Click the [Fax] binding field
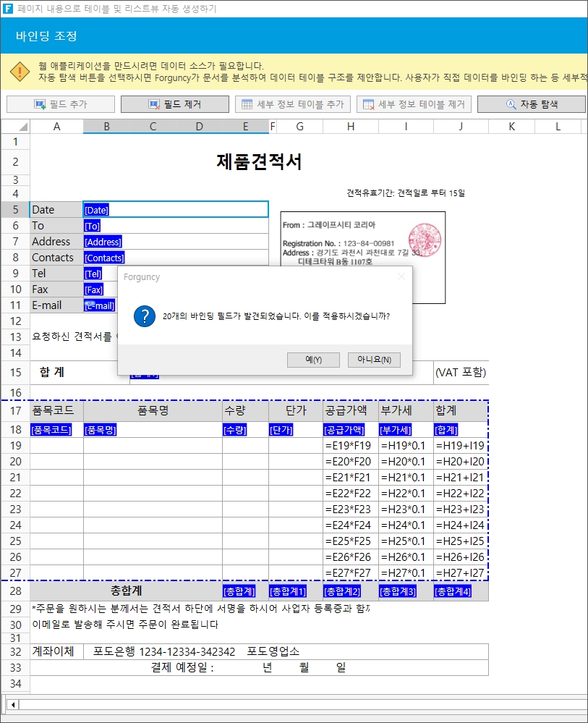The image size is (588, 723). (93, 289)
